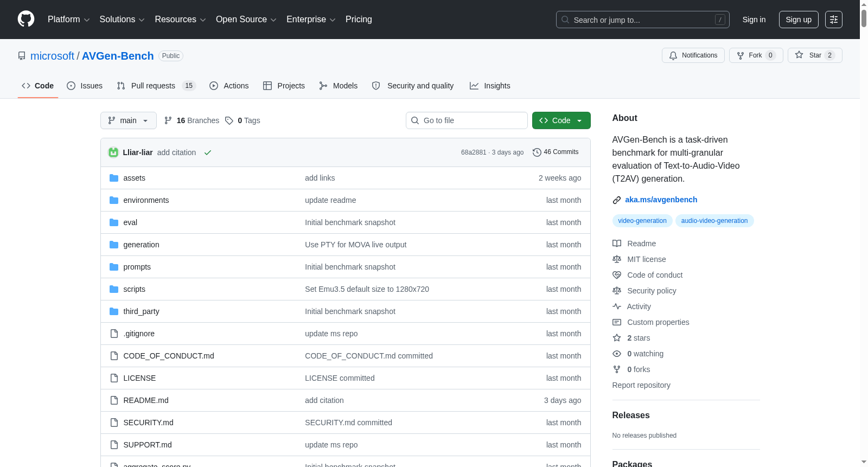Screen dimensions: 868x467
Task: Open the Models tab
Action: (339, 86)
